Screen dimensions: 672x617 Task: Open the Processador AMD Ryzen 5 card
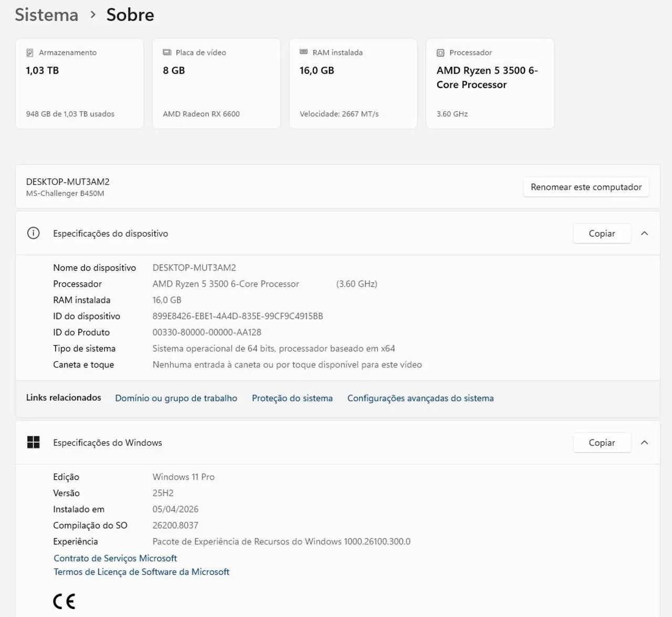click(490, 83)
